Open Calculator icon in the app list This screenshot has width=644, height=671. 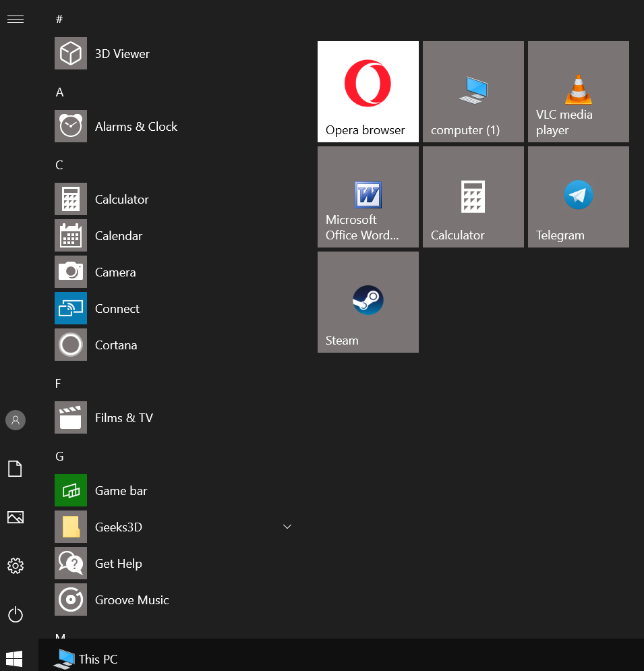point(71,199)
